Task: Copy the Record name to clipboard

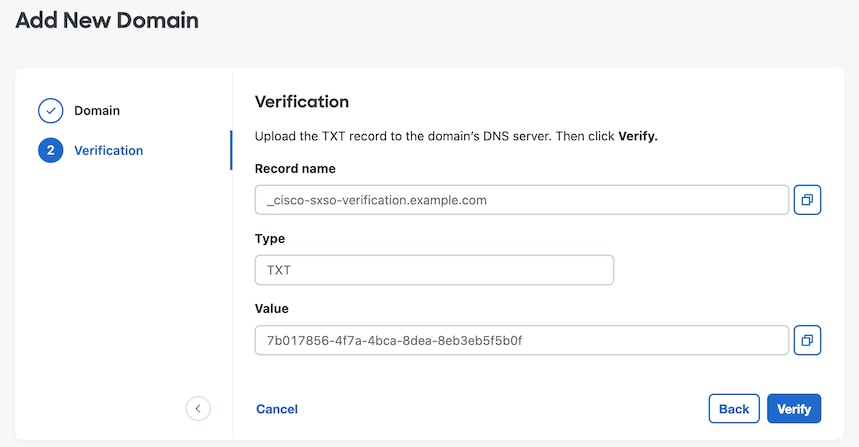Action: coord(807,200)
